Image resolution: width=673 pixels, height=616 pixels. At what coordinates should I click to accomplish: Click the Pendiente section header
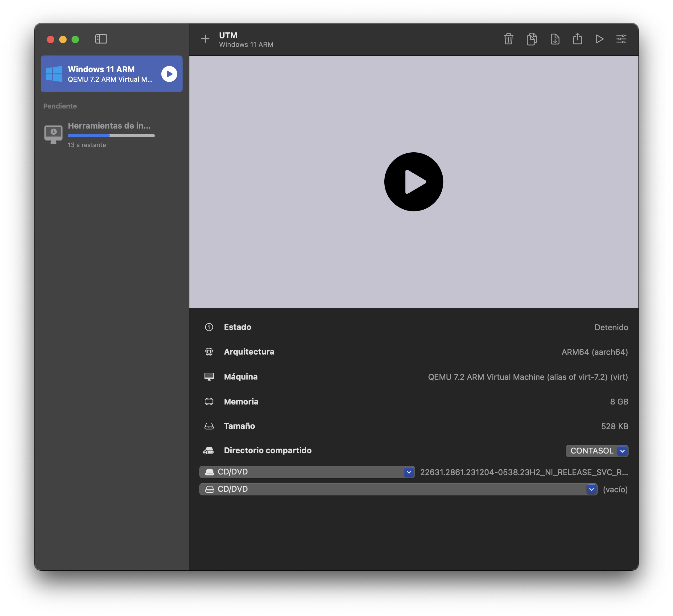(60, 106)
